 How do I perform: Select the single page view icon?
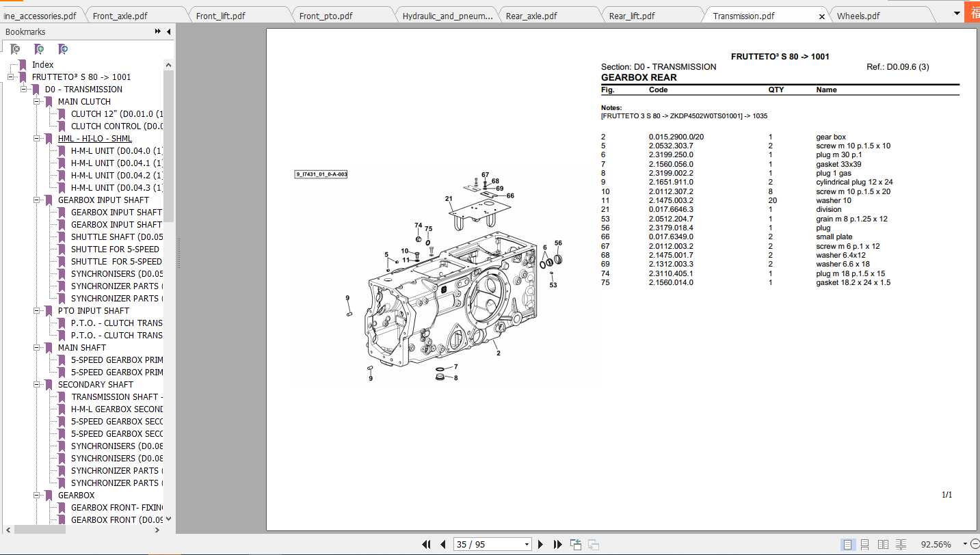coord(848,543)
